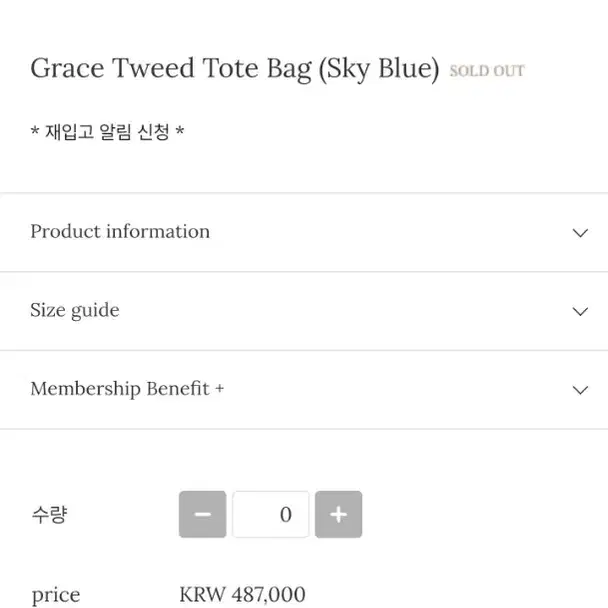608x608 pixels.
Task: Click the 재입고 알림 신청 restock alert link
Action: tap(107, 132)
